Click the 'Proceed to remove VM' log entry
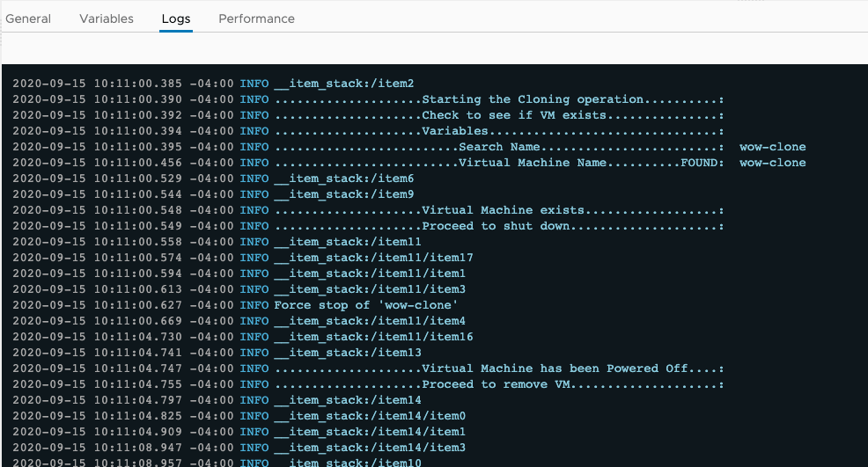Viewport: 868px width, 467px height. click(x=499, y=384)
